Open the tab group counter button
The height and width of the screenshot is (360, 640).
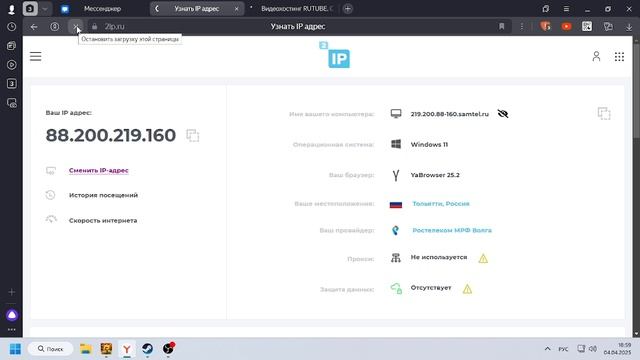click(x=30, y=9)
